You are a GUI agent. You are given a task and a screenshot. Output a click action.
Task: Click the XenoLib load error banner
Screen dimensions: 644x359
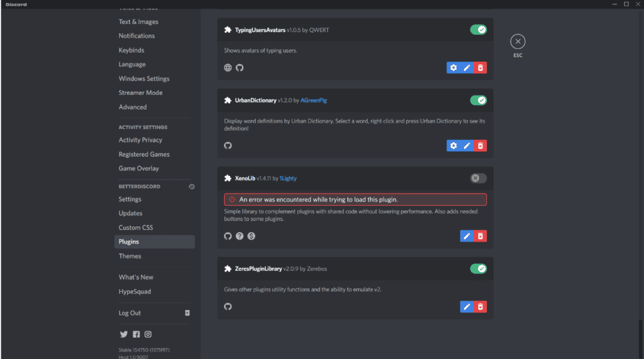click(355, 200)
